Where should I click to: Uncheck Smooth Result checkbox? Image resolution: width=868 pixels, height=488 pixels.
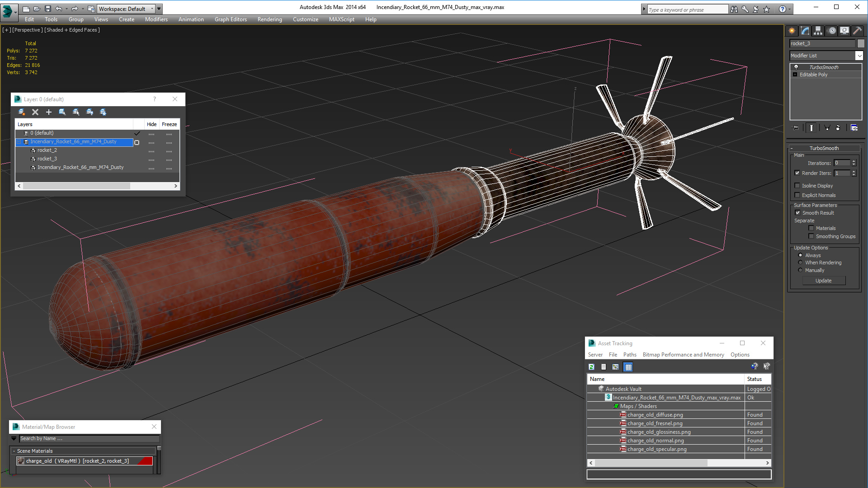pos(797,213)
